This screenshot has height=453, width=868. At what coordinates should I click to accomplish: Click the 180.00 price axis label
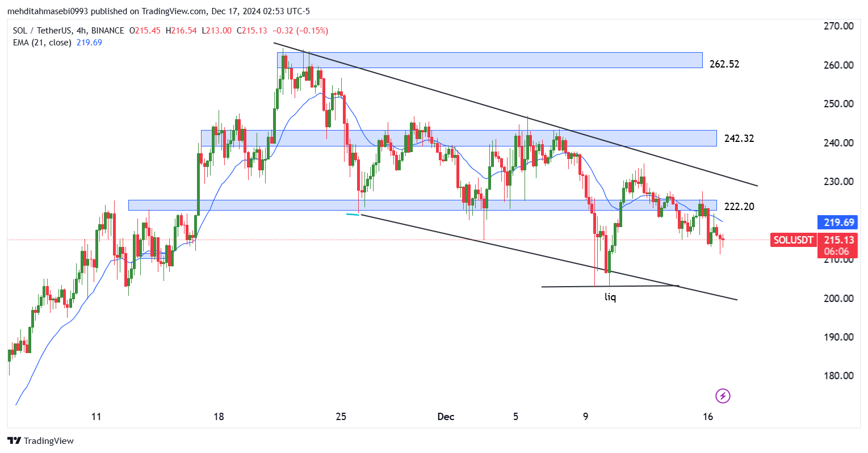pyautogui.click(x=839, y=376)
